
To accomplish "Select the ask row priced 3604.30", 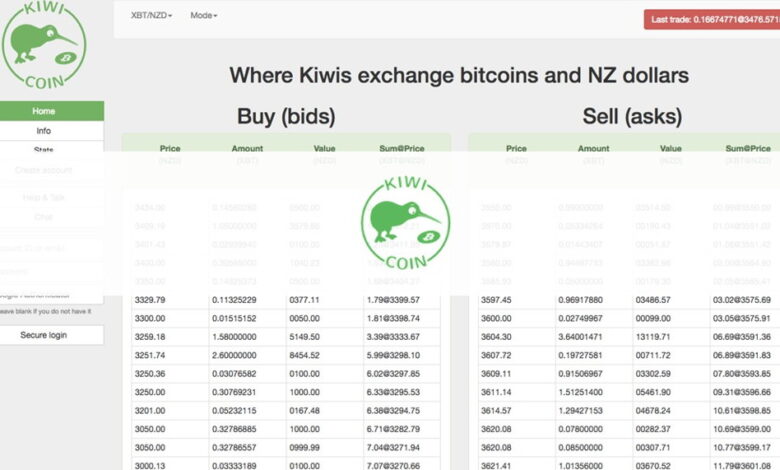I will [x=629, y=337].
